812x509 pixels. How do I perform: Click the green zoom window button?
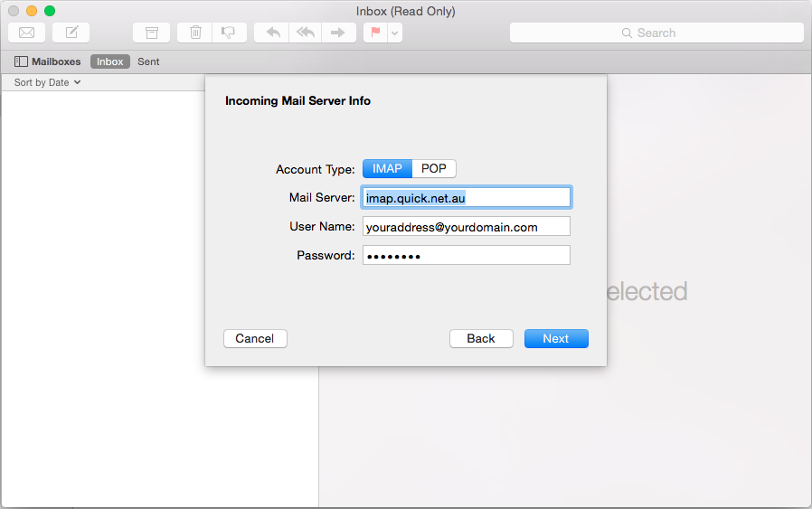(x=50, y=11)
